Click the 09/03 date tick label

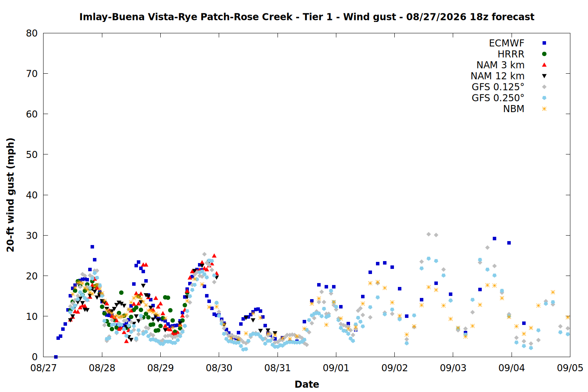453,368
